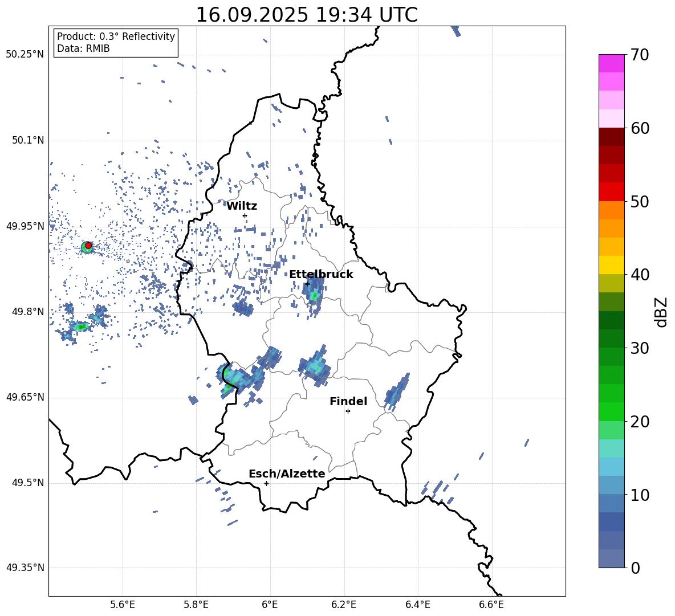Click the green echo core near Ettelbruck

(x=314, y=296)
